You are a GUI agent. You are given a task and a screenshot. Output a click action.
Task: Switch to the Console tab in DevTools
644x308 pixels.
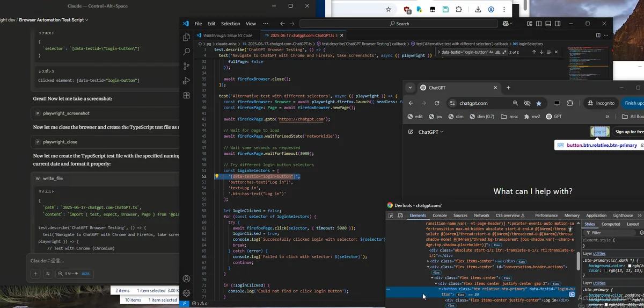point(440,216)
